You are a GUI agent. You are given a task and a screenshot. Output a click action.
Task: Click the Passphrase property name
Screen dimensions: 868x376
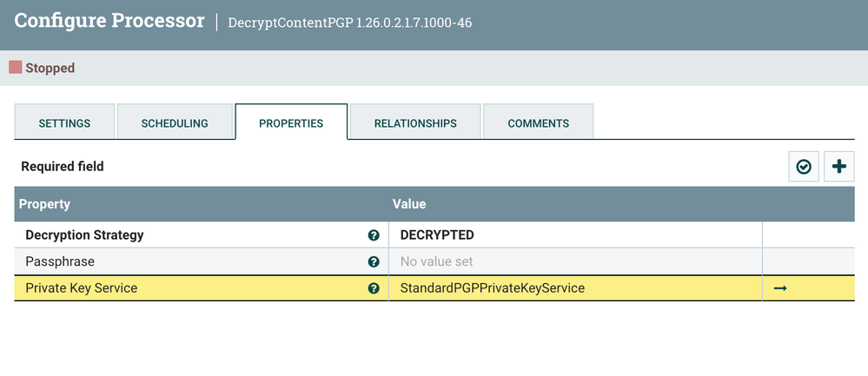tap(60, 261)
